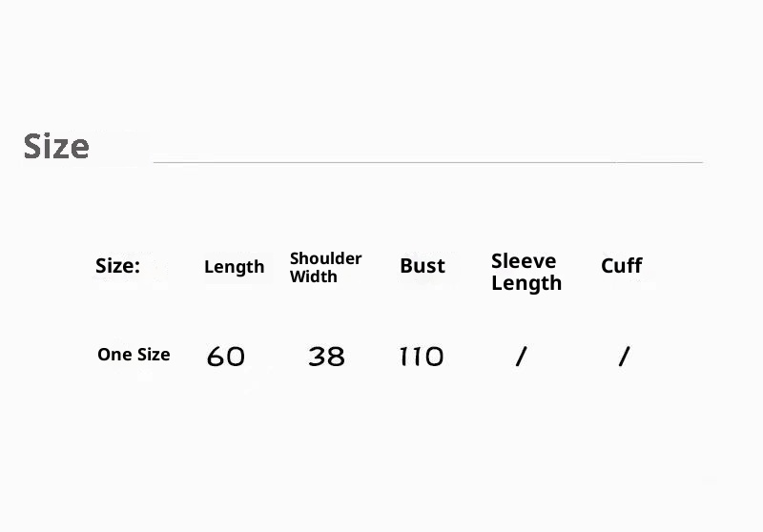The width and height of the screenshot is (763, 532).
Task: Click the word "Shoulder" in the header
Action: [325, 258]
